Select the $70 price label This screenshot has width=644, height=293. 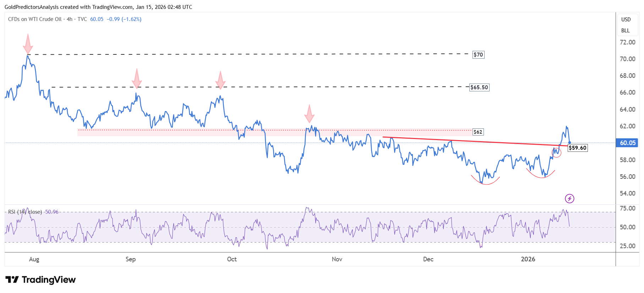click(478, 54)
